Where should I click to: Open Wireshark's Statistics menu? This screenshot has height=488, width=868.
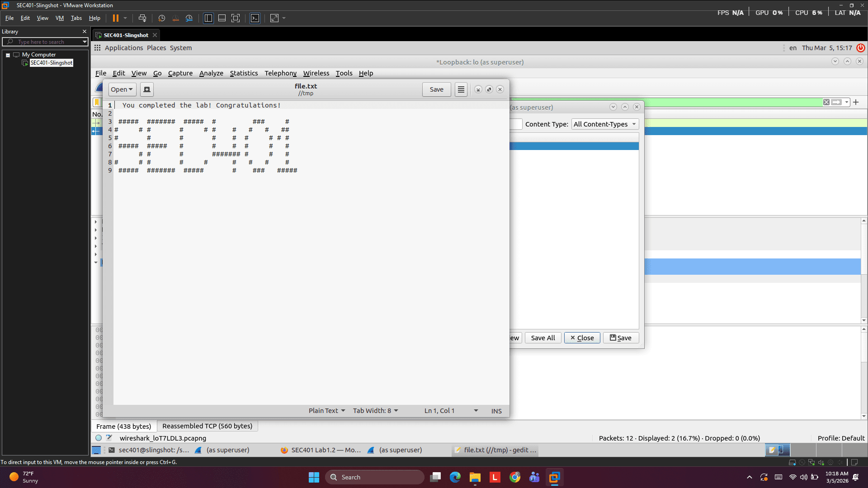tap(244, 73)
